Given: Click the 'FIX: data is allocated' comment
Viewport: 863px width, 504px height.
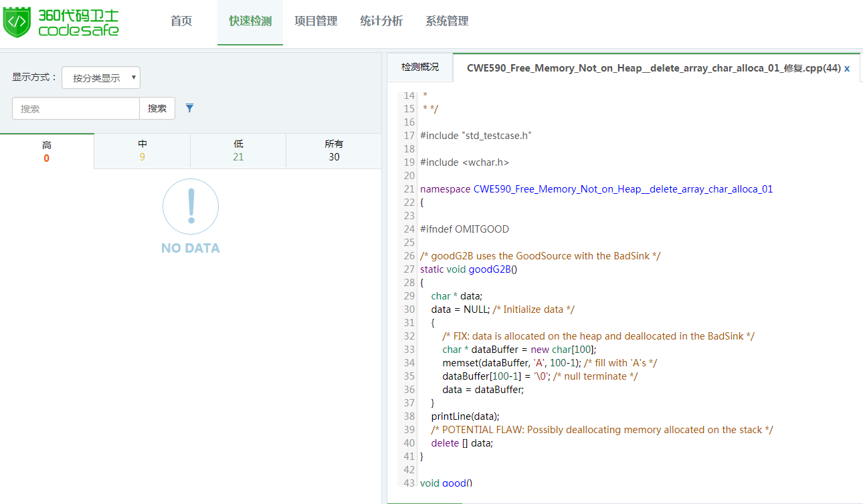Looking at the screenshot, I should click(x=599, y=336).
